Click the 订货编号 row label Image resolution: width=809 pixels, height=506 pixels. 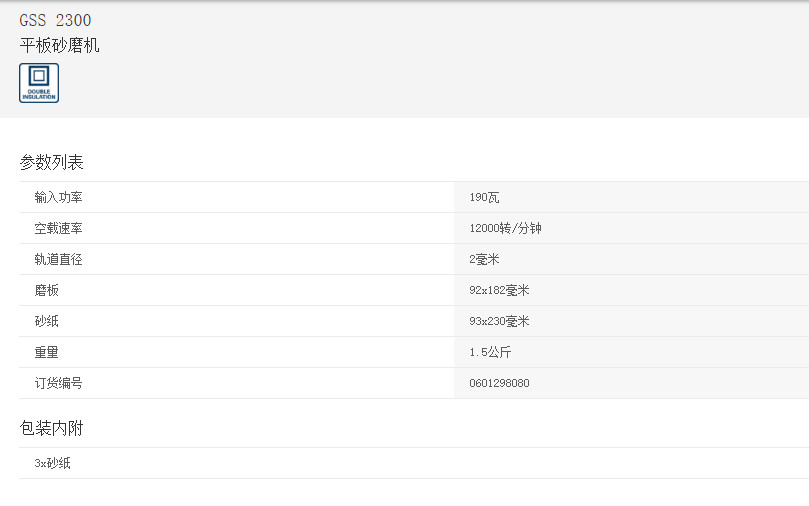tap(58, 384)
